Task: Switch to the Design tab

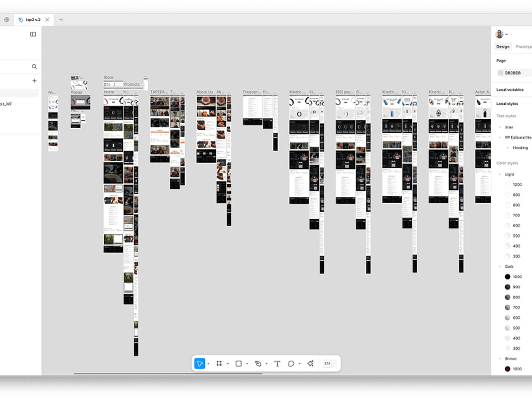Action: 503,47
